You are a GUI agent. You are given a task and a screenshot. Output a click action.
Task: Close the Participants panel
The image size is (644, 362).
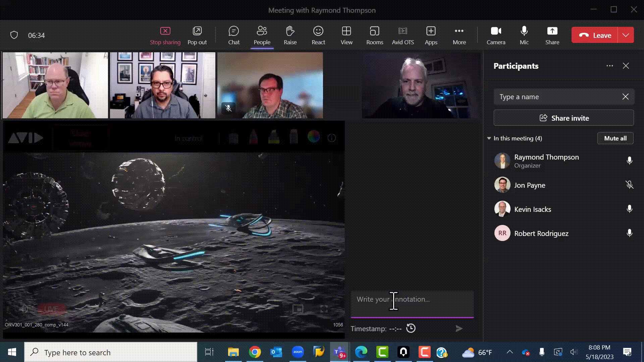[626, 66]
